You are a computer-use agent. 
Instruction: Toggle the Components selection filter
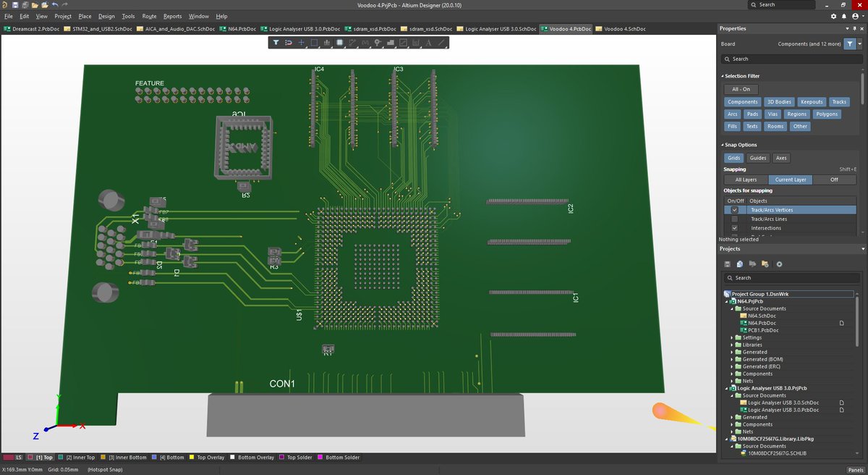(742, 102)
